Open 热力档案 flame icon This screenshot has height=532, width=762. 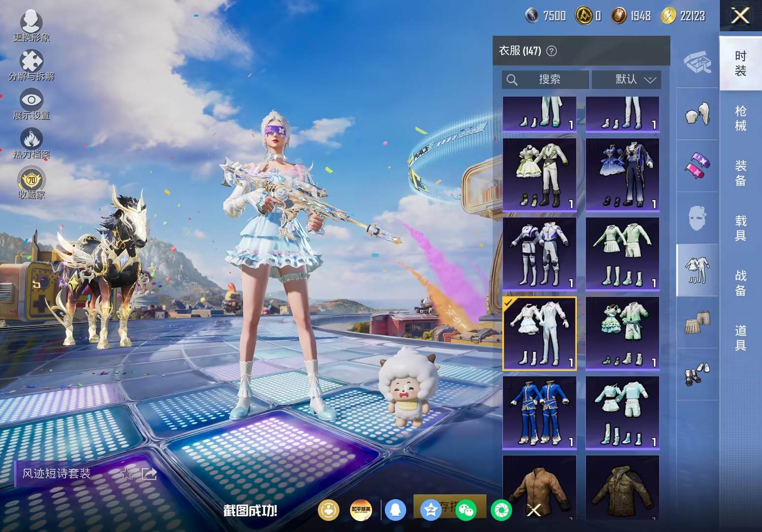[x=31, y=143]
